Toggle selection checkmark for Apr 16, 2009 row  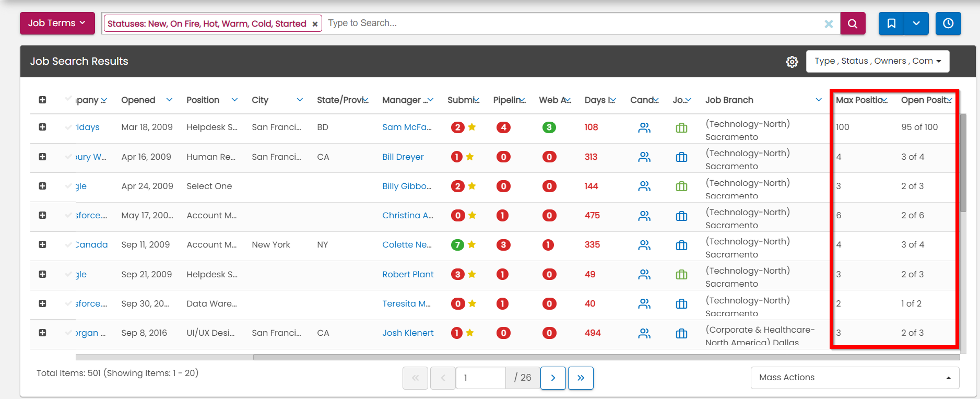[68, 157]
